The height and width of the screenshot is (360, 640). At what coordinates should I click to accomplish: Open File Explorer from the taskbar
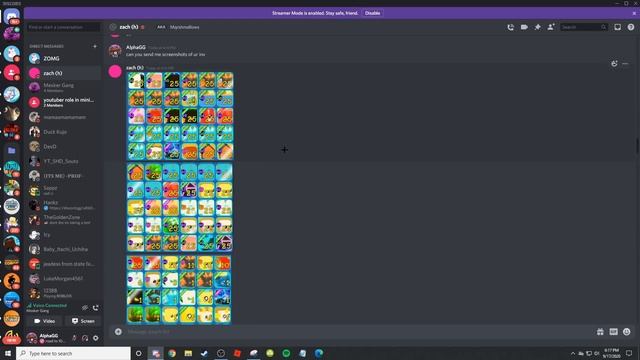pyautogui.click(x=188, y=353)
